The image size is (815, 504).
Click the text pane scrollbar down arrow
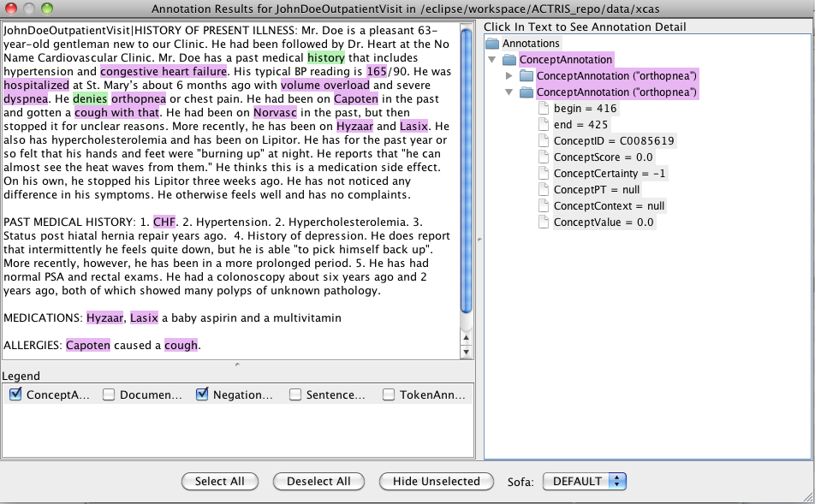467,352
